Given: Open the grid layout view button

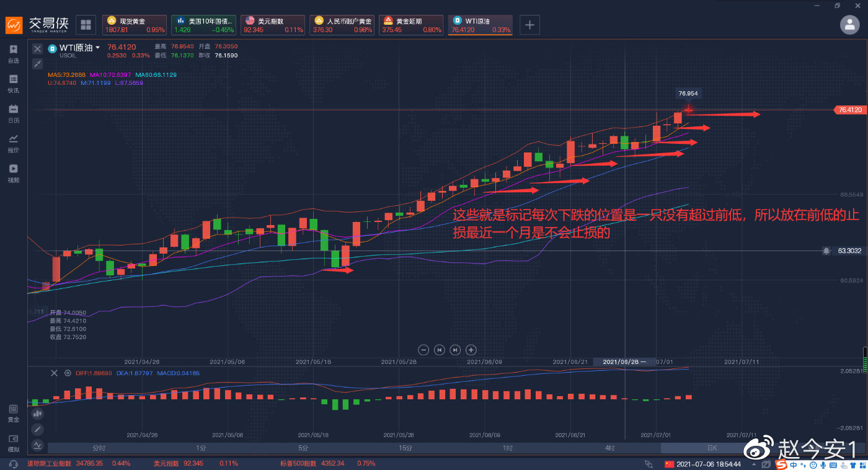Looking at the screenshot, I should click(86, 25).
